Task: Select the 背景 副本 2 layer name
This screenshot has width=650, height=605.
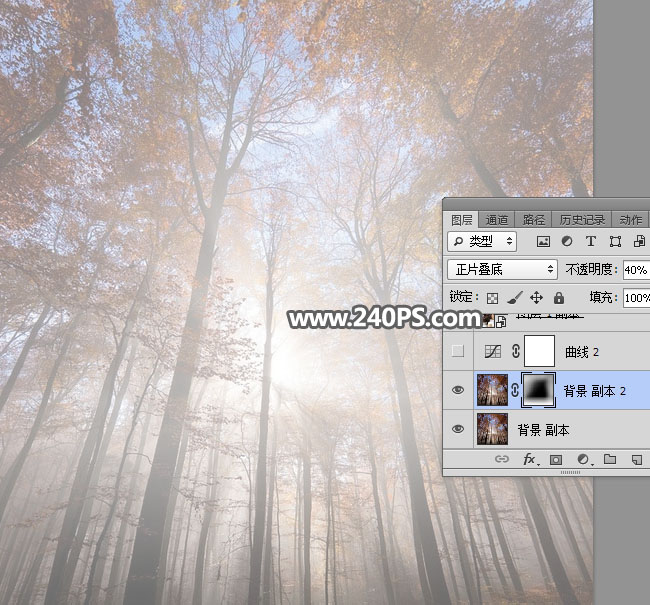Action: 594,391
